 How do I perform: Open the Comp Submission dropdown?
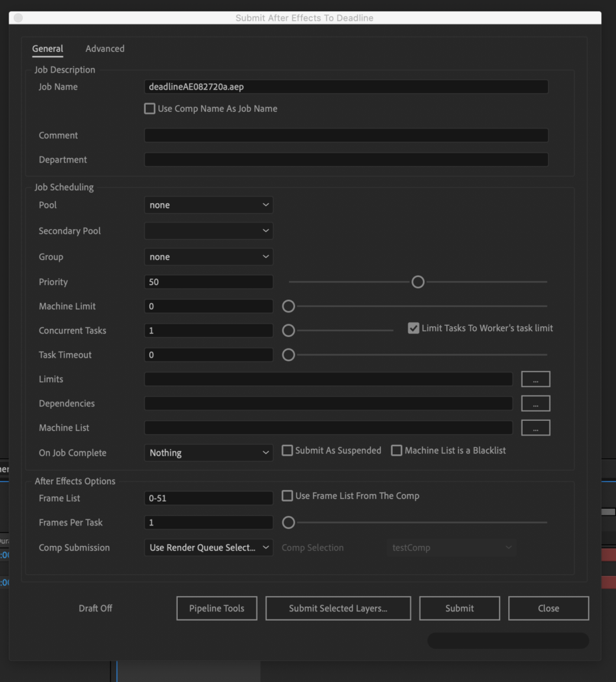click(209, 547)
